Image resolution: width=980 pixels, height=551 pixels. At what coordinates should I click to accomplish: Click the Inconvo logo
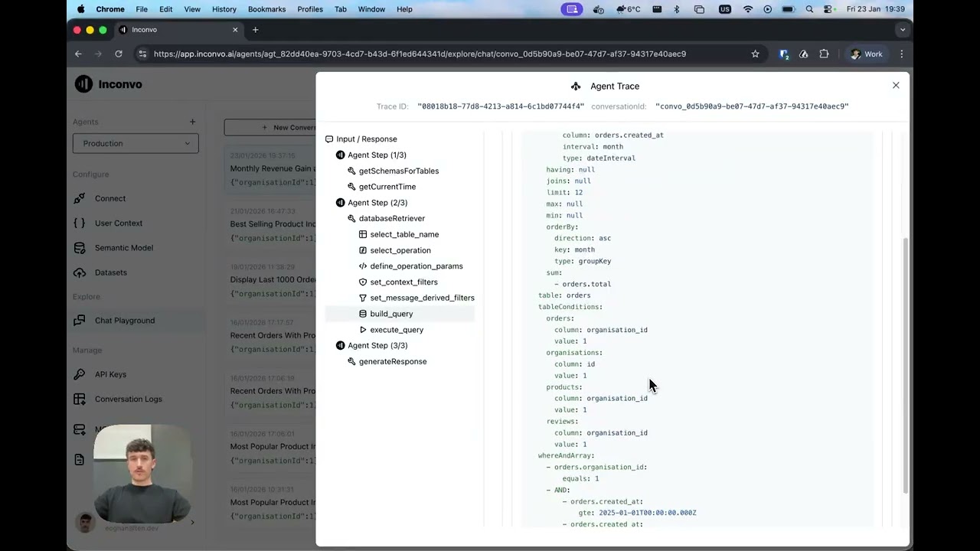tap(109, 84)
